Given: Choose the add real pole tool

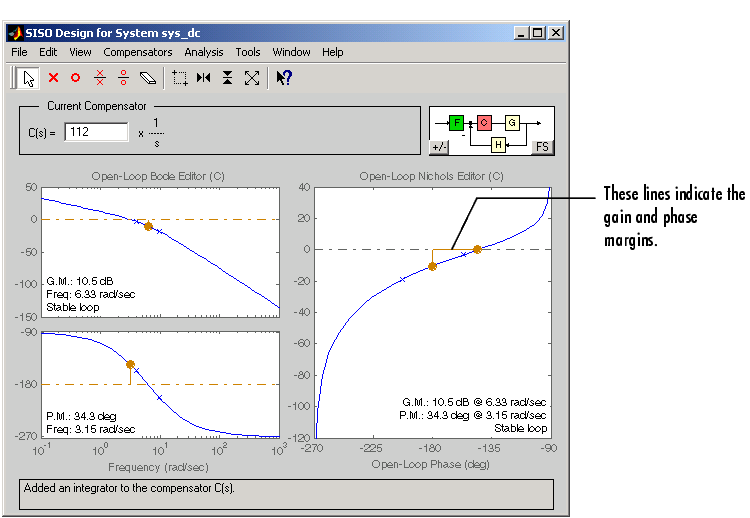Looking at the screenshot, I should pos(54,77).
